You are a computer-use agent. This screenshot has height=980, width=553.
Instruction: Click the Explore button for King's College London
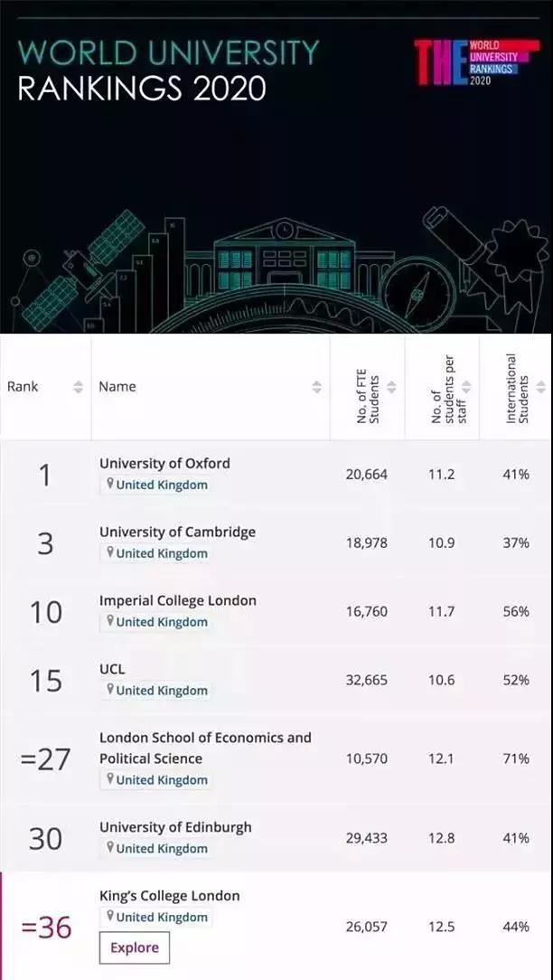[x=135, y=947]
